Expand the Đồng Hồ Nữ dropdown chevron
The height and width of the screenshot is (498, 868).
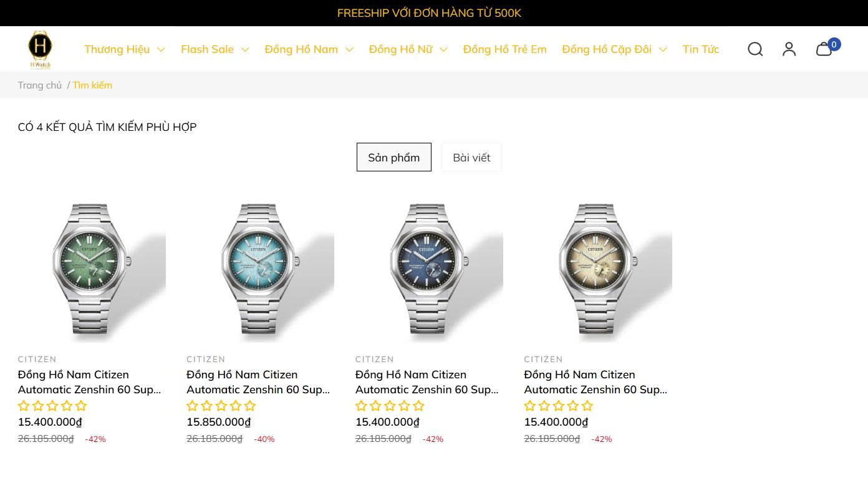coord(443,50)
